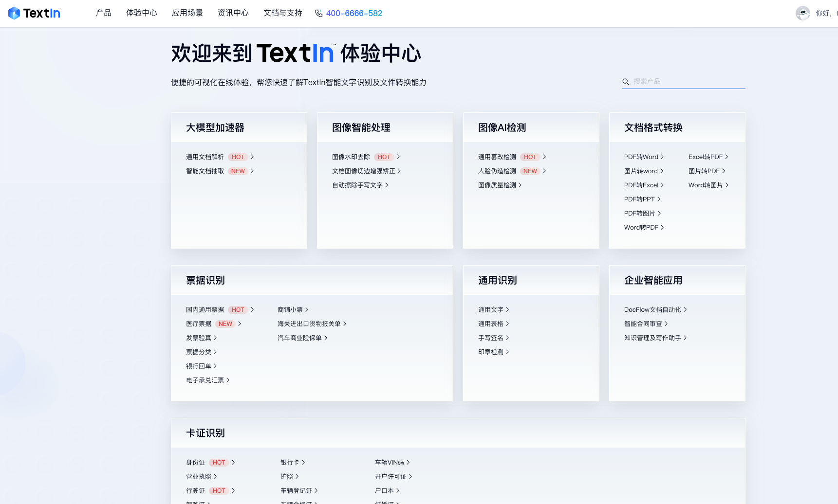
Task: Open 通用文字 recognition
Action: pyautogui.click(x=491, y=310)
